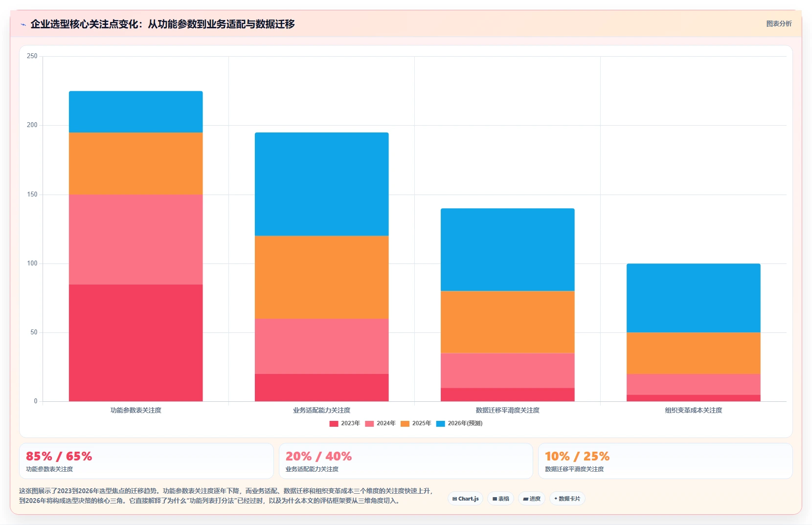Click the x-axis label 组织变革成本关注度
Screen dimensions: 812x525
coord(694,410)
